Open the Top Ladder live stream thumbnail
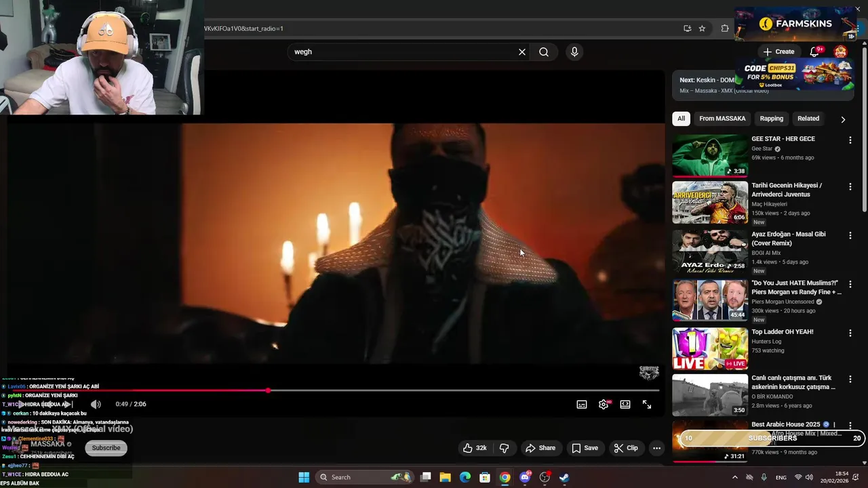The width and height of the screenshot is (868, 488). (710, 348)
